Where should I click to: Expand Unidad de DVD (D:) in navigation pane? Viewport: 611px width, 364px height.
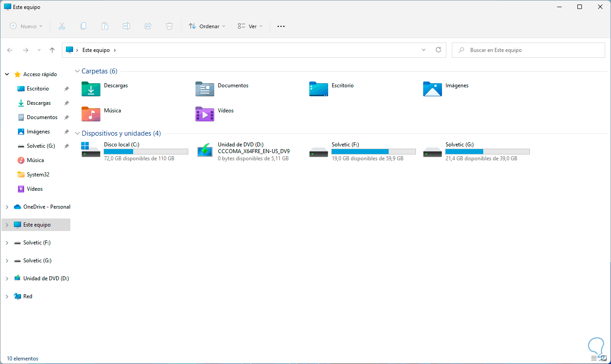coord(7,278)
